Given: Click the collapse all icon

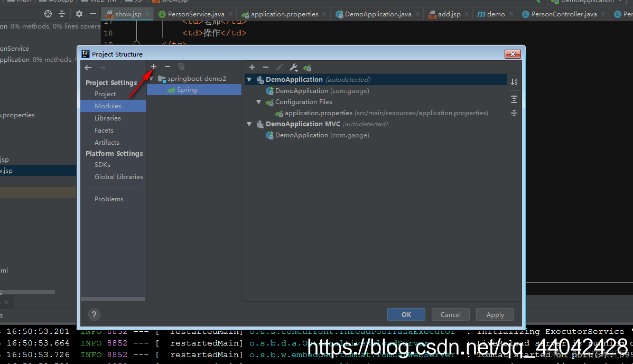Looking at the screenshot, I should pos(514,113).
